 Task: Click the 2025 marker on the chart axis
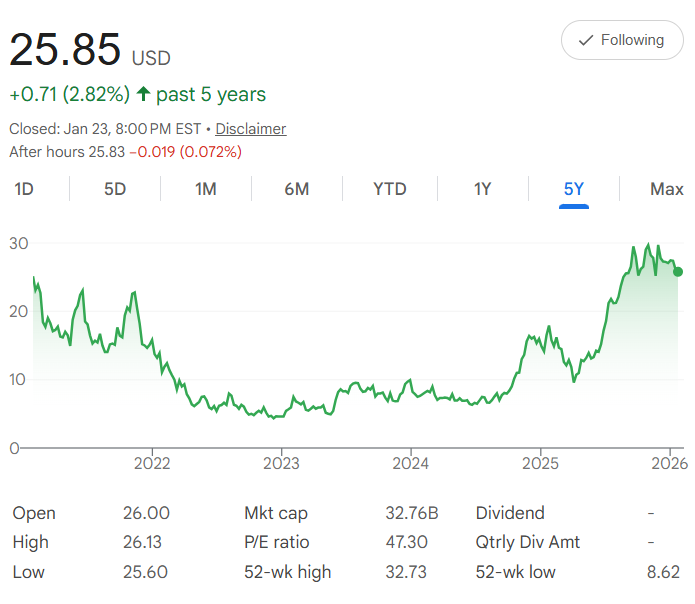point(540,464)
